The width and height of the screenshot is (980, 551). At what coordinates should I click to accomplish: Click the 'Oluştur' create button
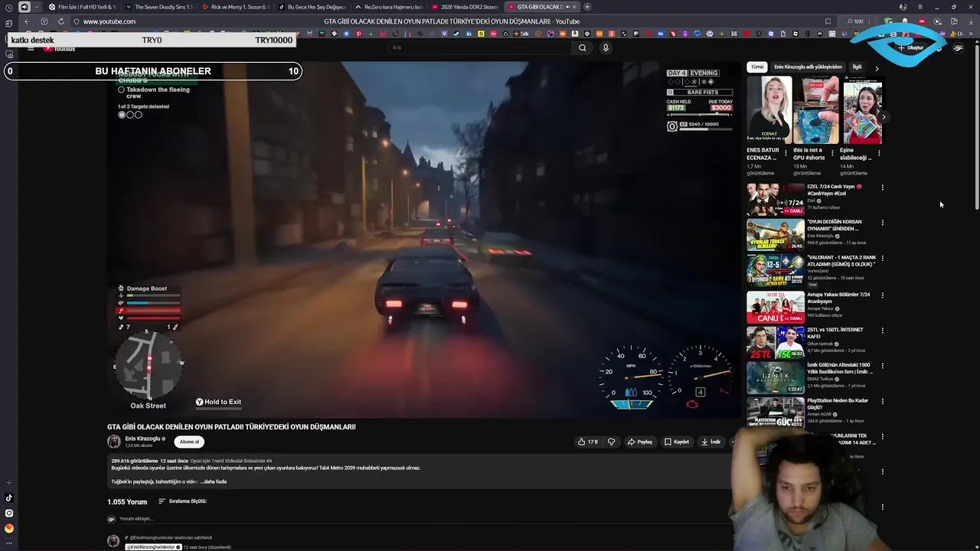point(911,47)
